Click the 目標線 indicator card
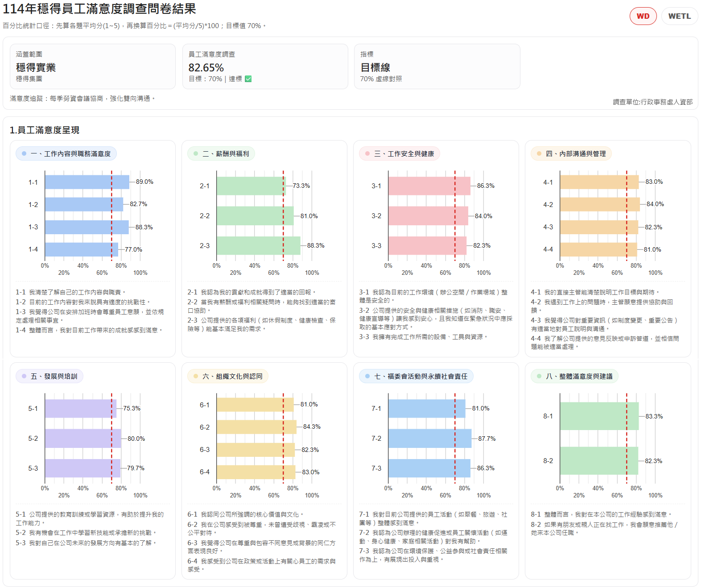The image size is (701, 588). pos(437,66)
